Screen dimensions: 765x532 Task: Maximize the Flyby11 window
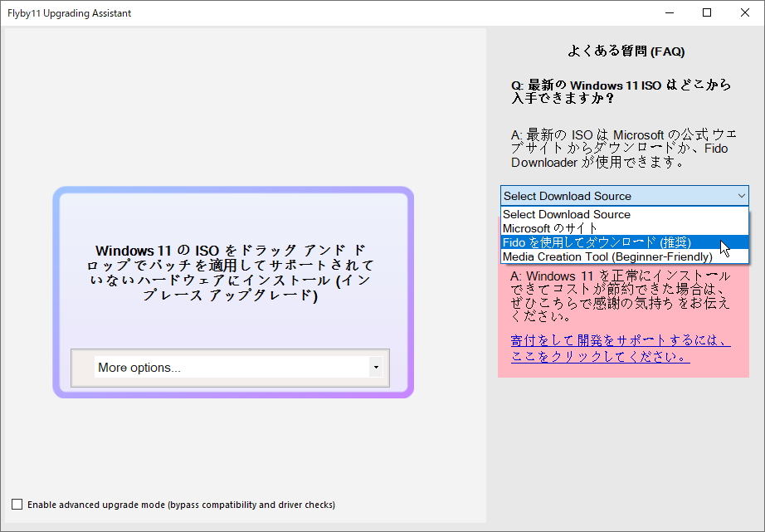tap(707, 12)
